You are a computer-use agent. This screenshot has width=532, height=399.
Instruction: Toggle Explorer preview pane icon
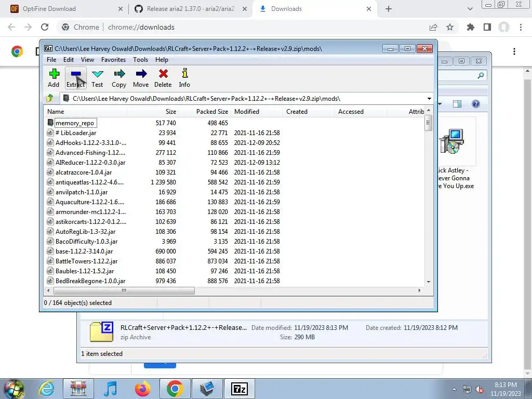pos(457,104)
